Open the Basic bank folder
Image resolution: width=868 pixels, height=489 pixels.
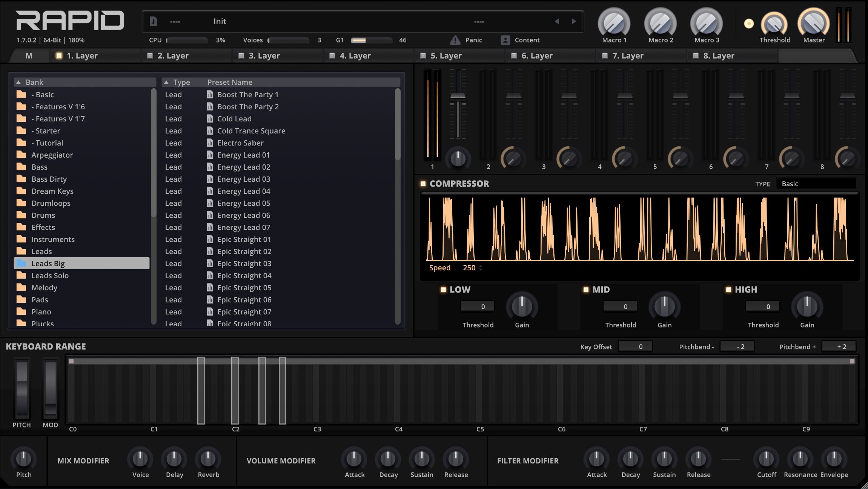point(22,95)
